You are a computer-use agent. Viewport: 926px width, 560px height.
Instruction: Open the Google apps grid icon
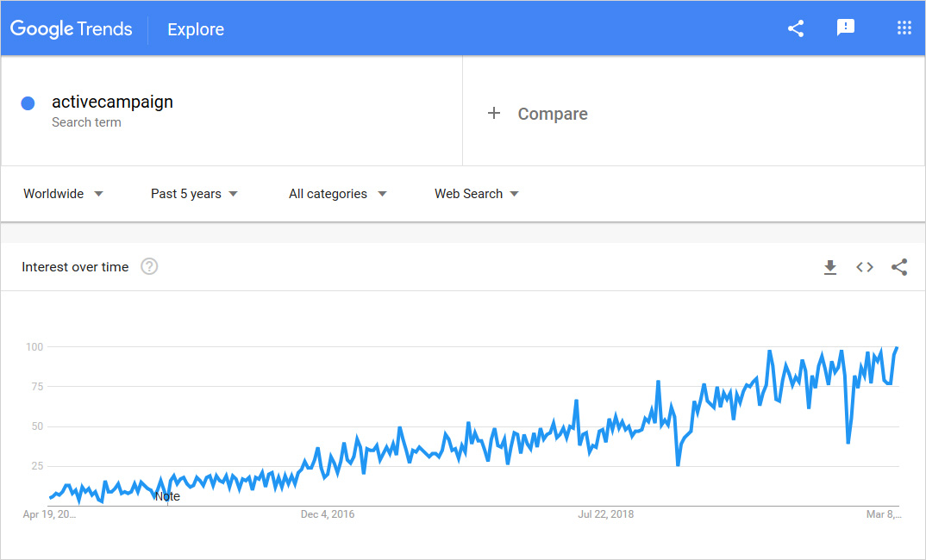coord(904,28)
